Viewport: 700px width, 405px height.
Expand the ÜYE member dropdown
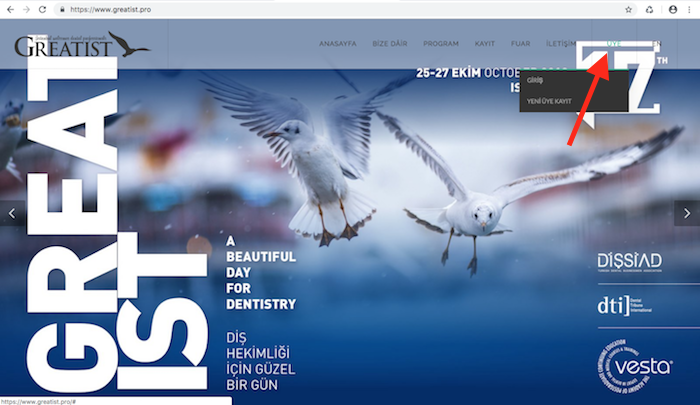click(614, 44)
